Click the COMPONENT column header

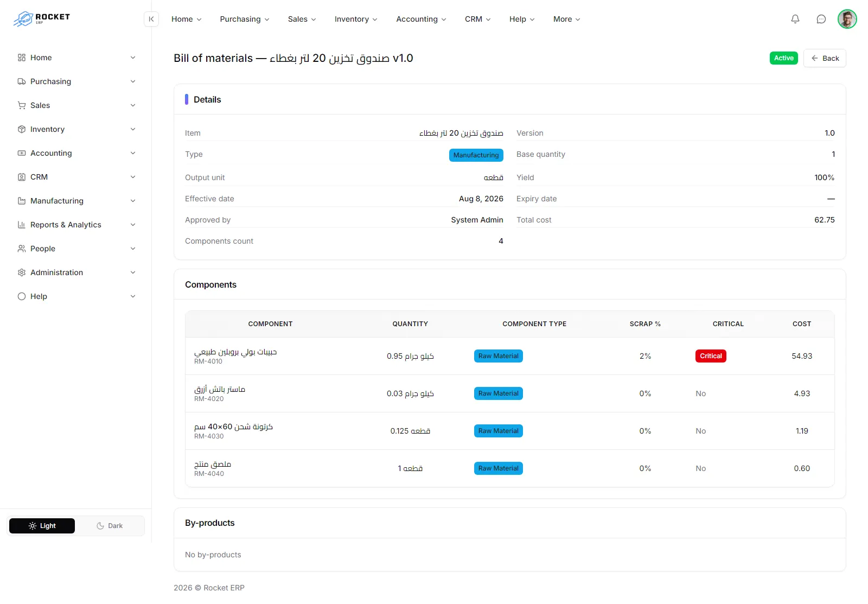coord(270,324)
